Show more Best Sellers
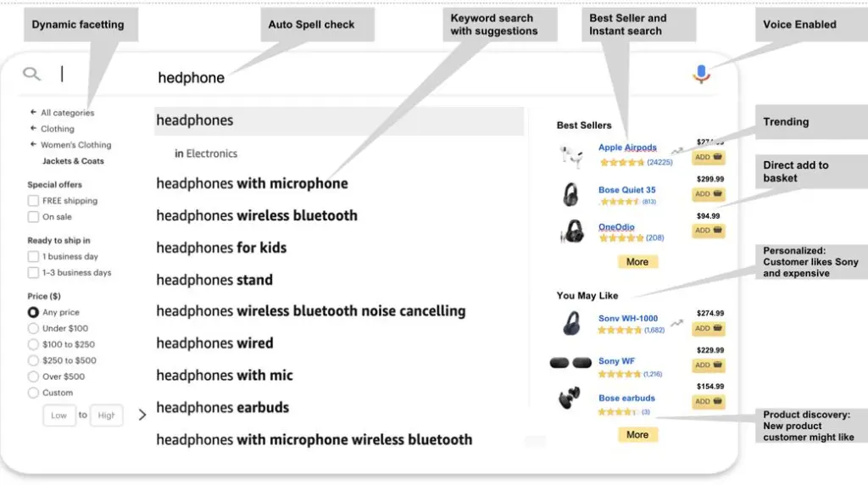This screenshot has width=868, height=485. (x=637, y=262)
